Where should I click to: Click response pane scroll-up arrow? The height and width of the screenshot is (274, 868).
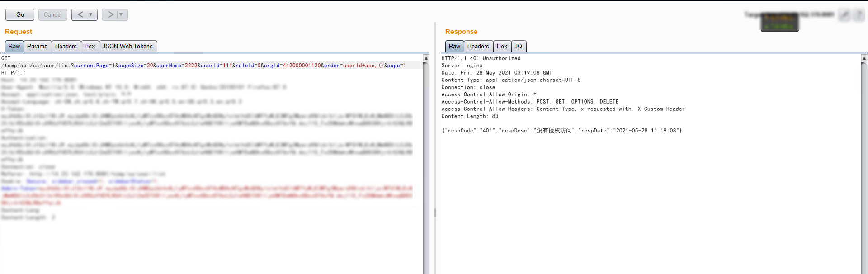[x=864, y=58]
